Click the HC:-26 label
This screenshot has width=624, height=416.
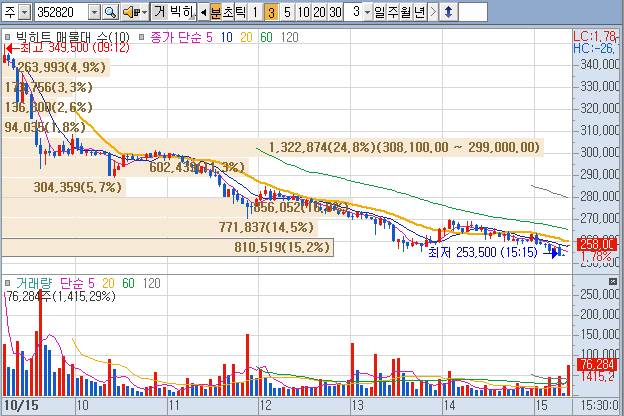click(x=594, y=49)
